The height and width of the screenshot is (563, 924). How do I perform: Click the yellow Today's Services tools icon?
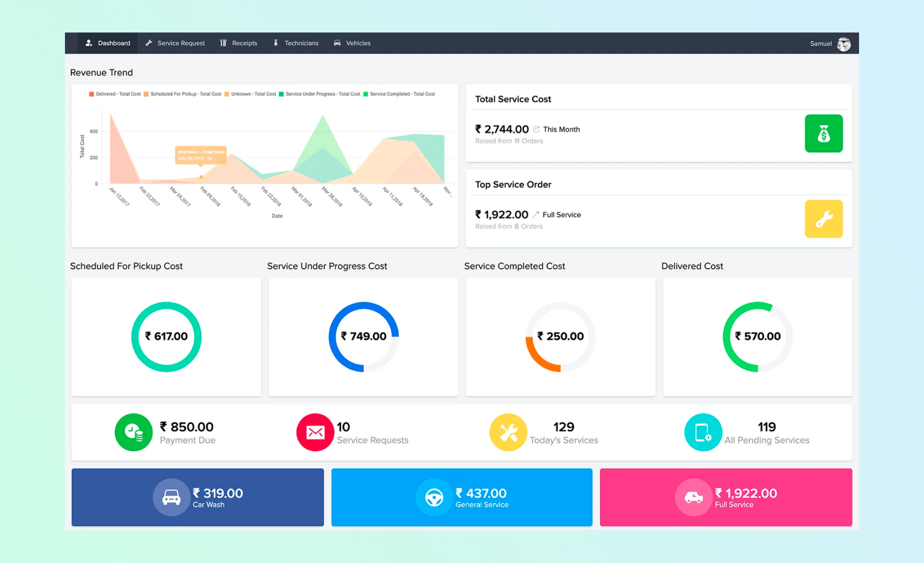[x=508, y=432]
